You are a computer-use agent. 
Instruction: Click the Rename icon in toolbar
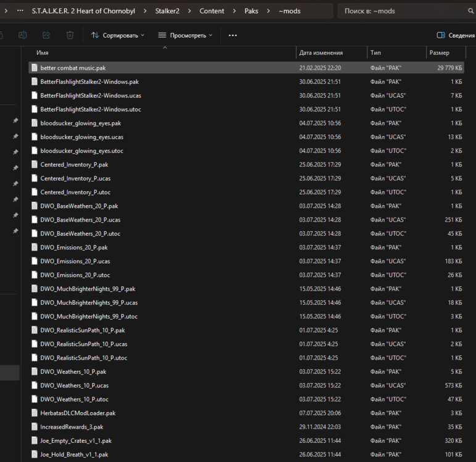(x=23, y=35)
